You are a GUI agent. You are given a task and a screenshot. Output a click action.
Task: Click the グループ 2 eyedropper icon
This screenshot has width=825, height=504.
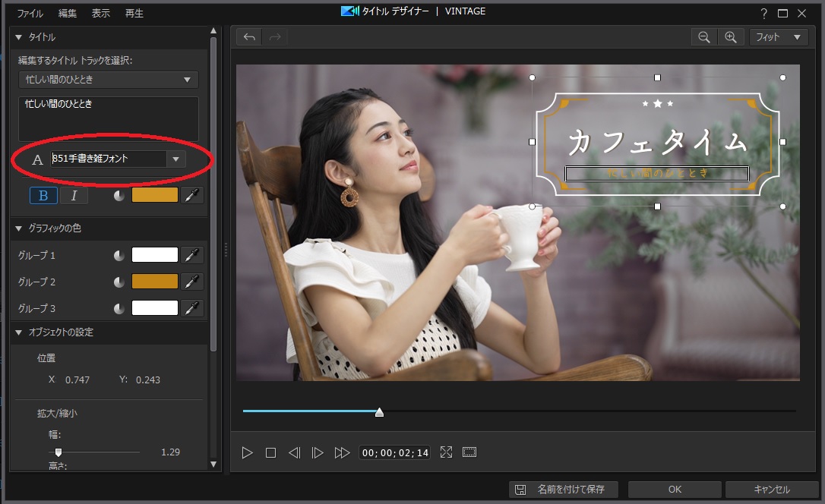(193, 282)
